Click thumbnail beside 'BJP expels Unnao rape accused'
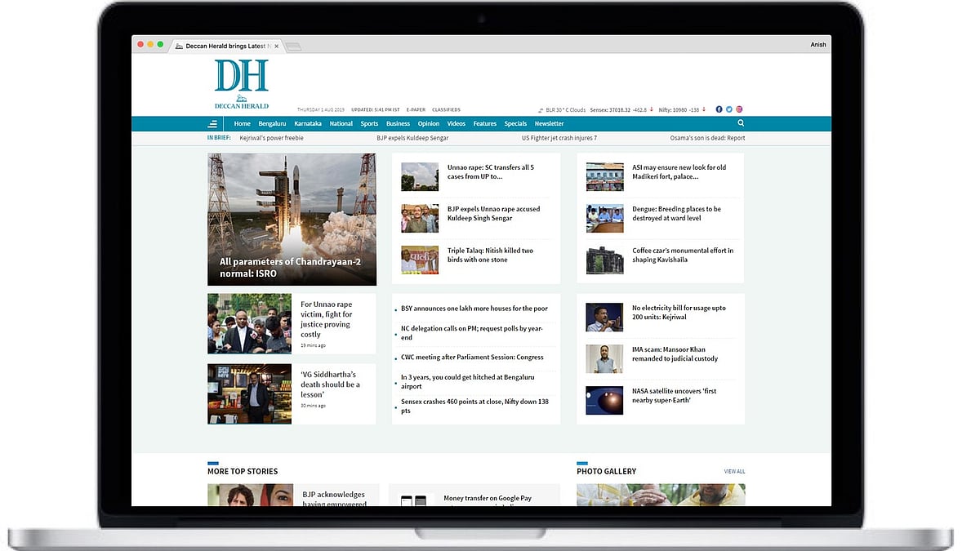This screenshot has width=980, height=551. [420, 218]
